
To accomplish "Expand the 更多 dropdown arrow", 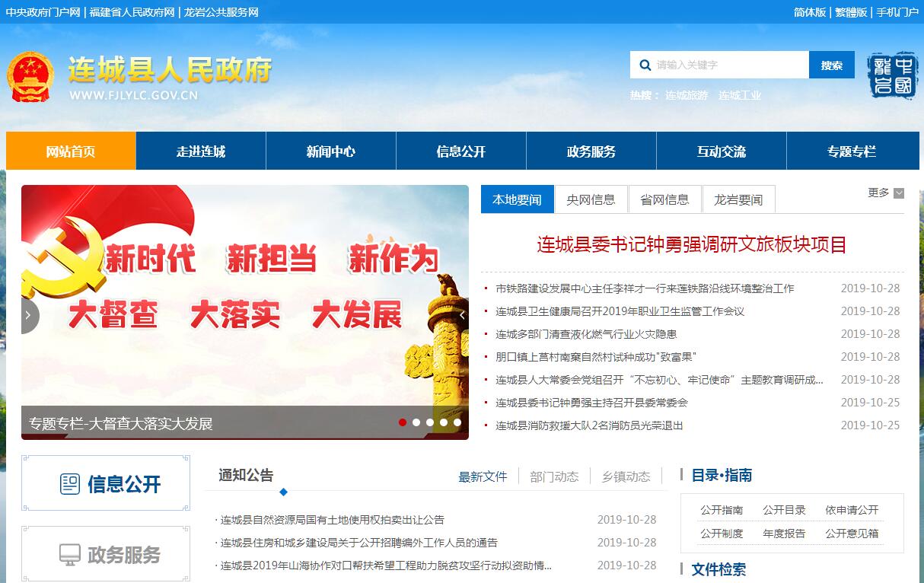I will (899, 193).
